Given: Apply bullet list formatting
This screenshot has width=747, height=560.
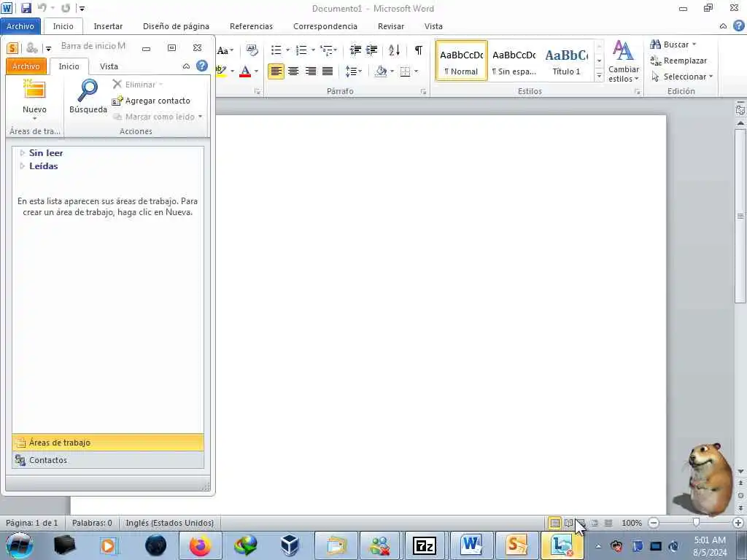Looking at the screenshot, I should point(276,50).
